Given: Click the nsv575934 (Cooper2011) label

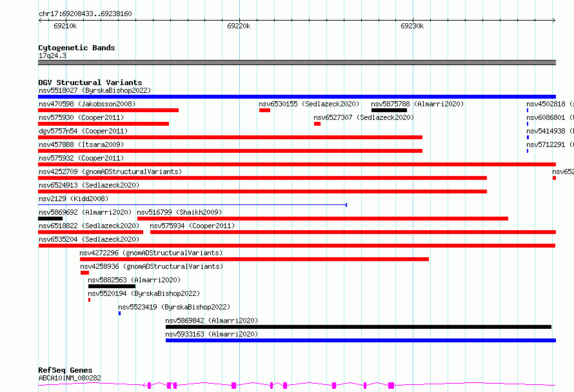Looking at the screenshot, I should pyautogui.click(x=192, y=226).
